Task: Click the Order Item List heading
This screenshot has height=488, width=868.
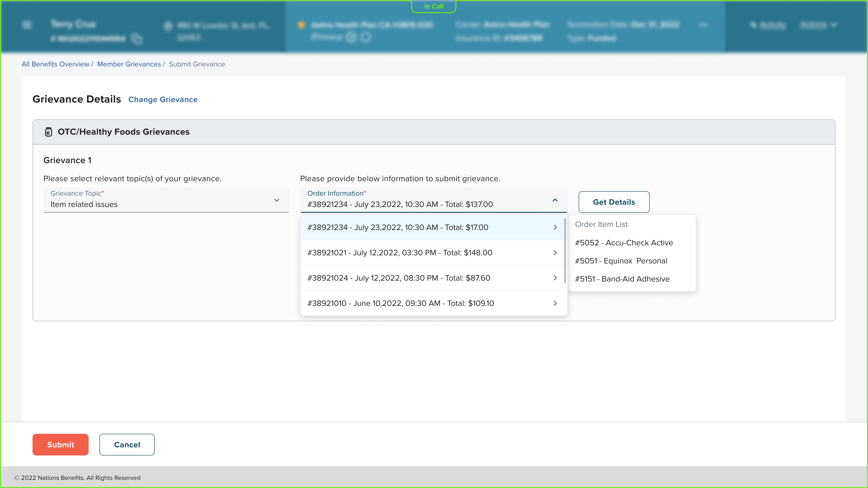Action: pyautogui.click(x=601, y=224)
